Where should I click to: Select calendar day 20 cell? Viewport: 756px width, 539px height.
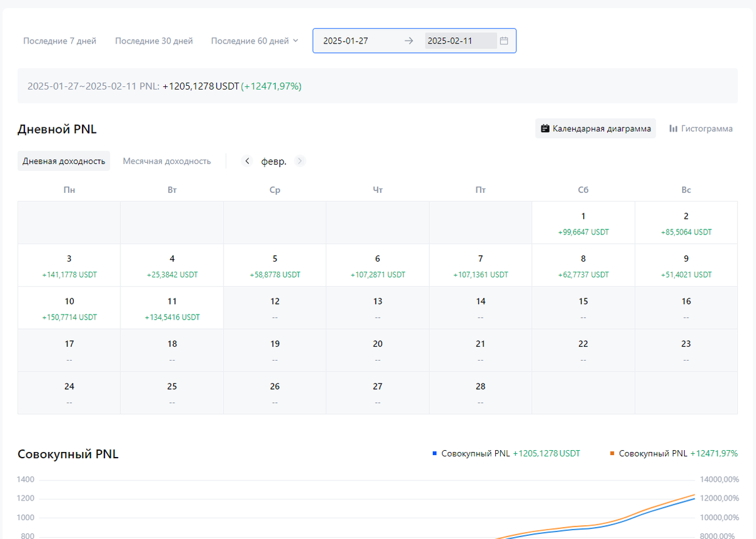[378, 351]
